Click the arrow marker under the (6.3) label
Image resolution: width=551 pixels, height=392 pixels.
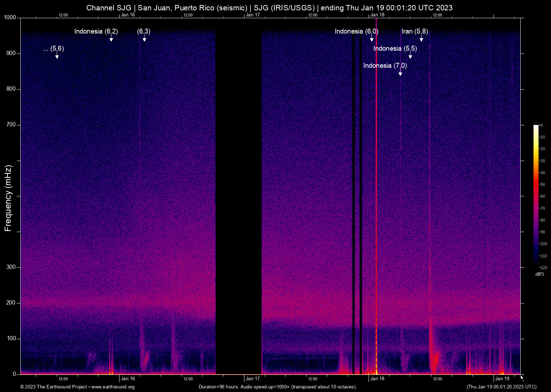[x=144, y=39]
